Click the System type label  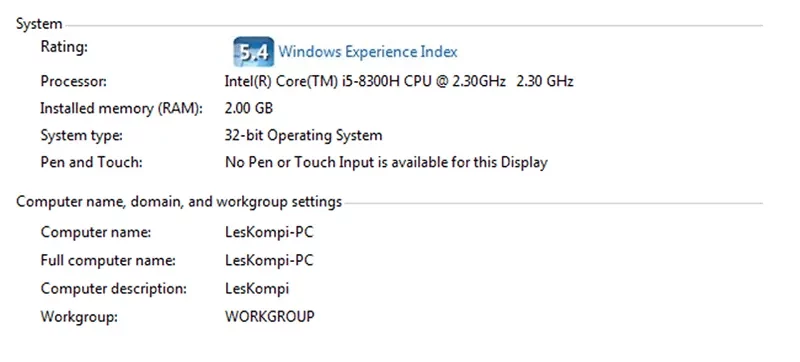[82, 136]
